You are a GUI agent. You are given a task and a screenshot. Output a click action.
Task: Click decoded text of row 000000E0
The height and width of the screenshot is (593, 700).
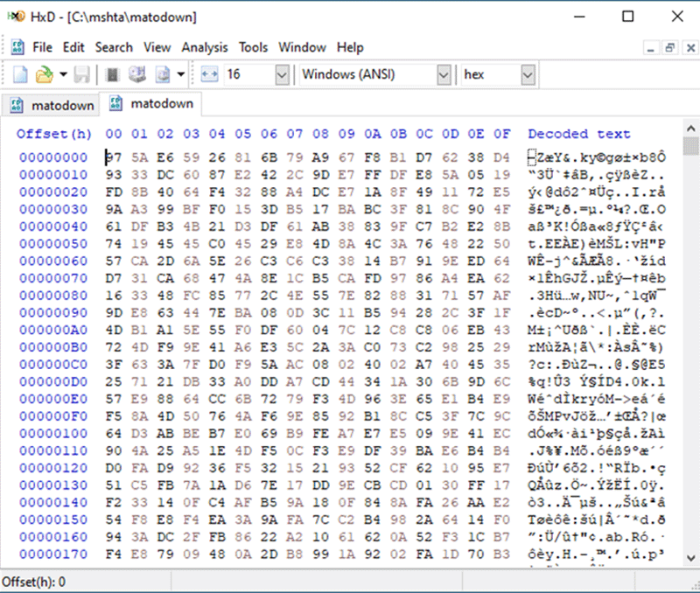click(x=597, y=399)
